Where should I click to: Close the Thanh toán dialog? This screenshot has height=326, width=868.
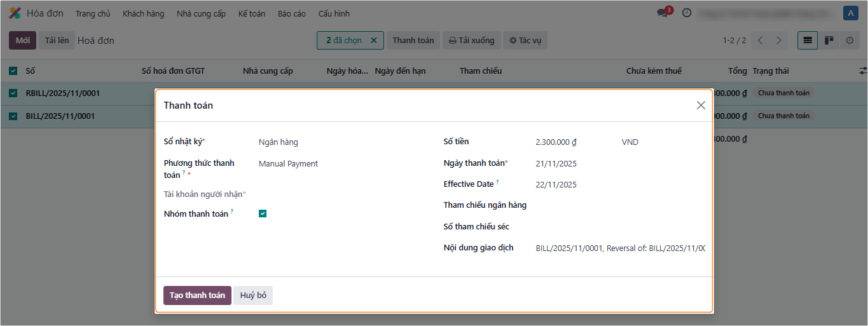pyautogui.click(x=701, y=105)
